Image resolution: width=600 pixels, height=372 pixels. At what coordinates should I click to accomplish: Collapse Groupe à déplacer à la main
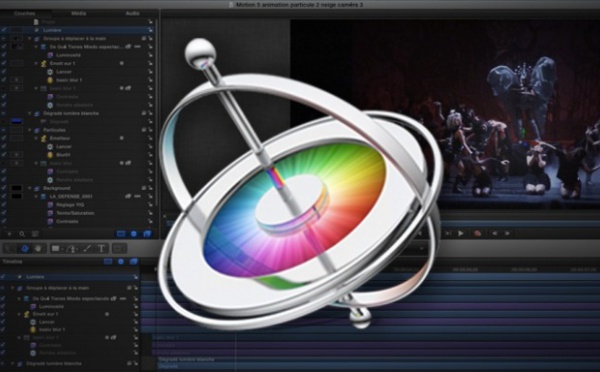(30, 39)
